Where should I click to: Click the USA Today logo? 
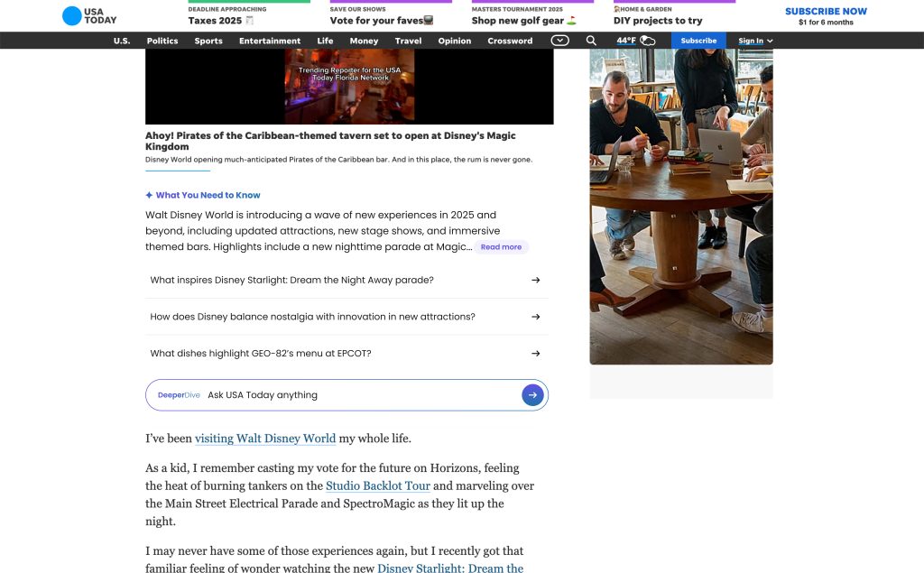88,15
